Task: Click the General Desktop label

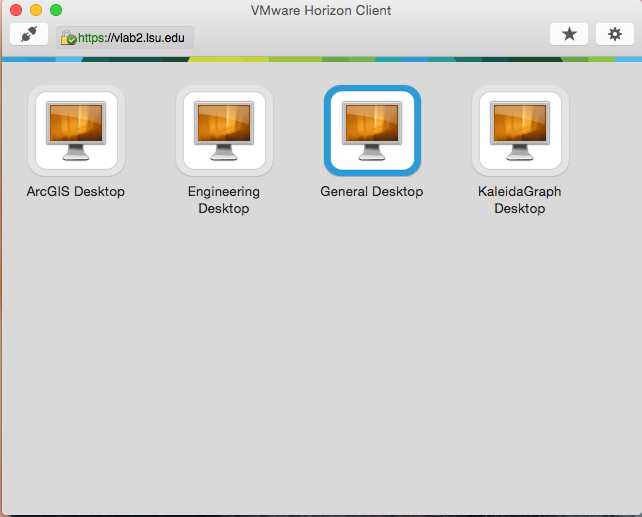Action: click(x=372, y=192)
